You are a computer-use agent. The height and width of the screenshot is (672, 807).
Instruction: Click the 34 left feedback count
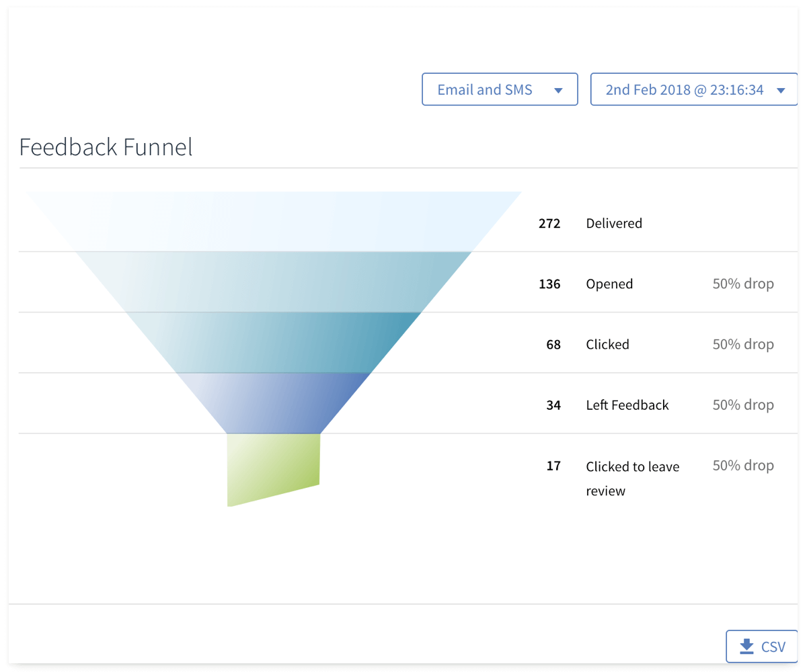pyautogui.click(x=553, y=405)
